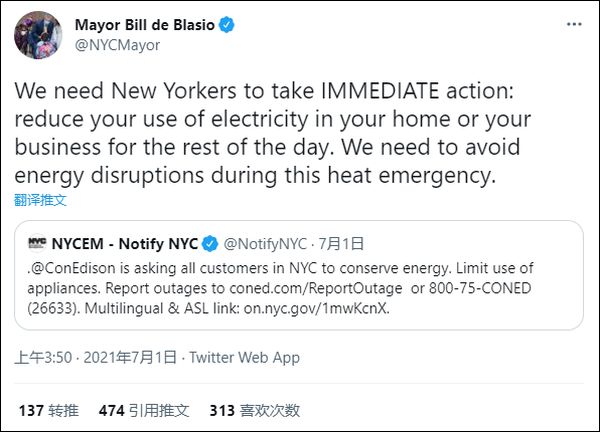The image size is (600, 432).
Task: Click the blue verified badge beside de Blasio
Action: [227, 22]
